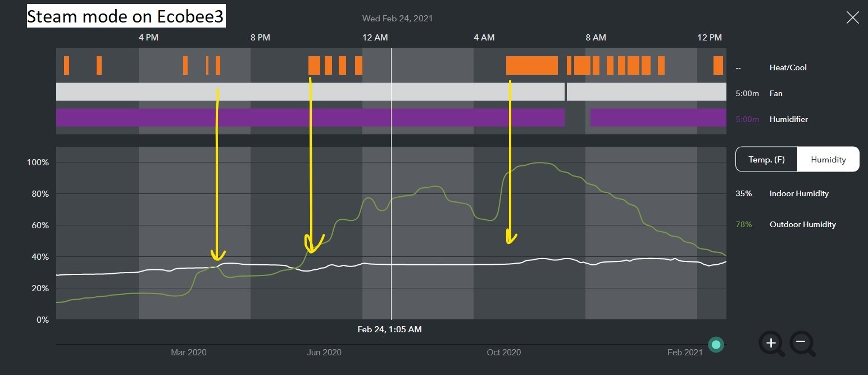Click the 8 PM time axis label
The width and height of the screenshot is (868, 375).
tap(260, 38)
